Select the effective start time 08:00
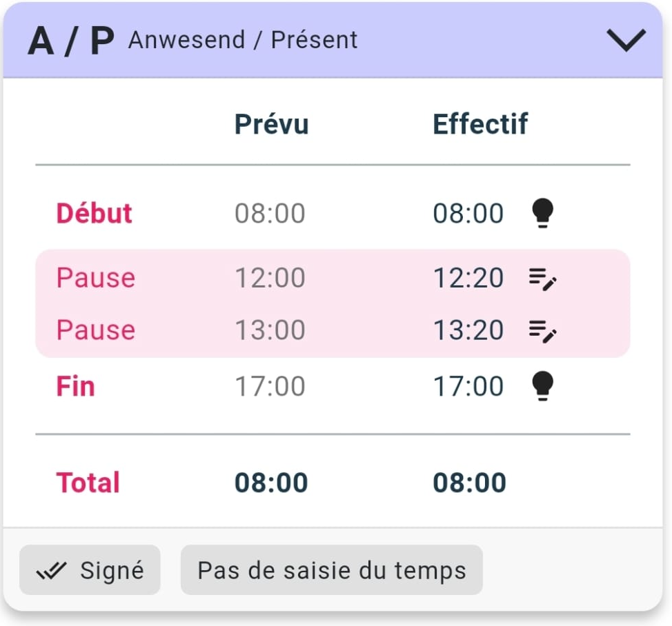Screen dimensions: 672x626 coord(468,214)
